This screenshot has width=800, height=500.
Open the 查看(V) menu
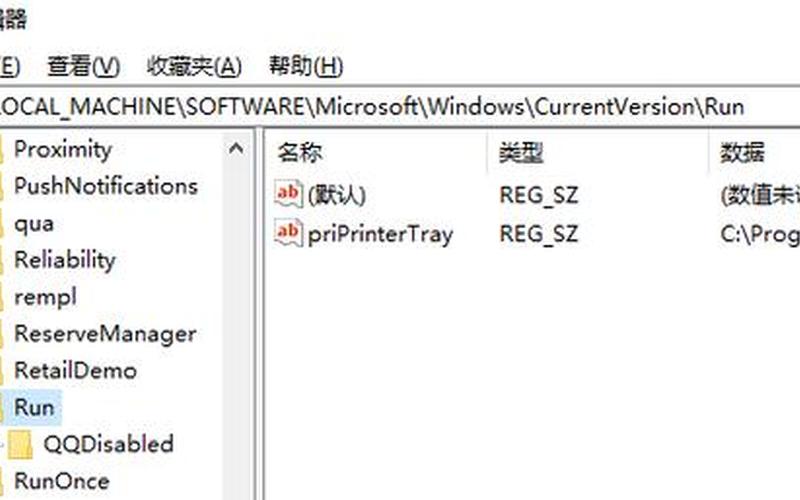click(x=84, y=67)
